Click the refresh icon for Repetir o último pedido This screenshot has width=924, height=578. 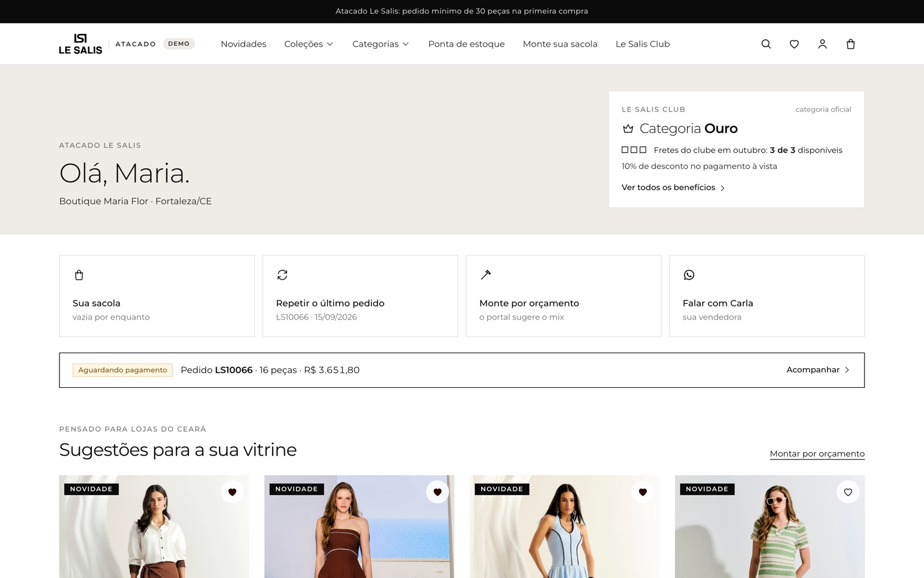[x=282, y=275]
